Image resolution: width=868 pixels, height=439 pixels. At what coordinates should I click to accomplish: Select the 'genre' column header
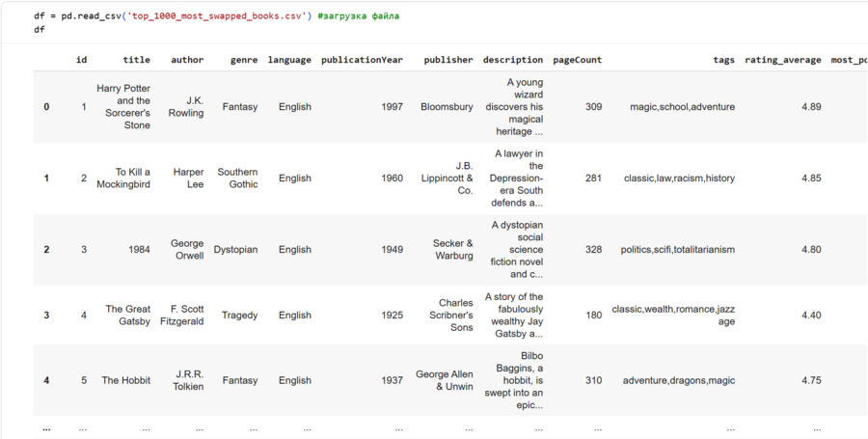[x=244, y=60]
